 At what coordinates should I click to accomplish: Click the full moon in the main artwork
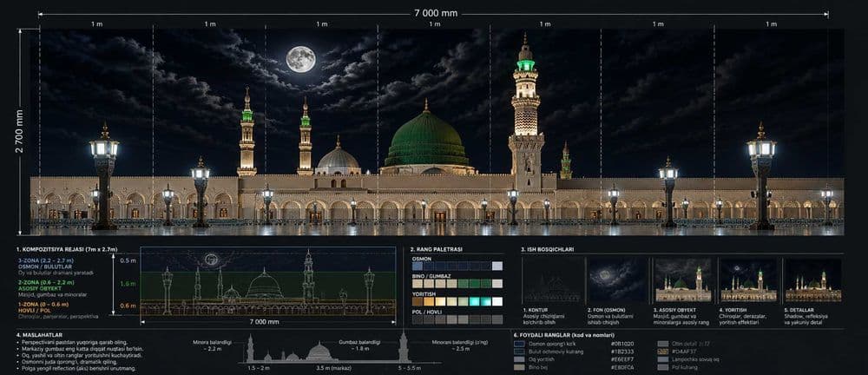point(300,59)
